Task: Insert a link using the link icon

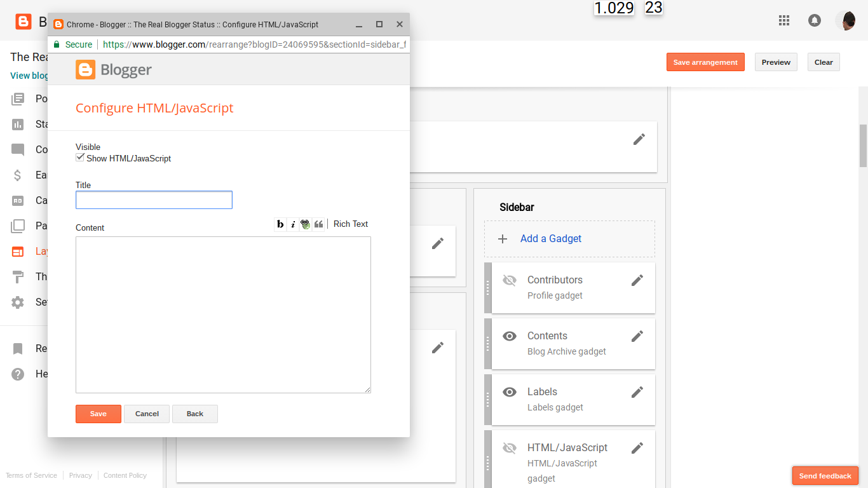Action: 305,224
